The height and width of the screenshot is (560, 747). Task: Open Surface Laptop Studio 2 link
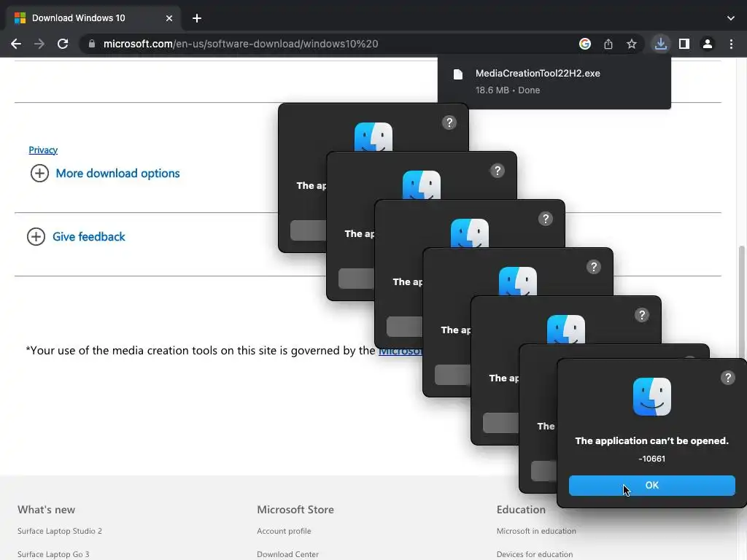pyautogui.click(x=60, y=531)
